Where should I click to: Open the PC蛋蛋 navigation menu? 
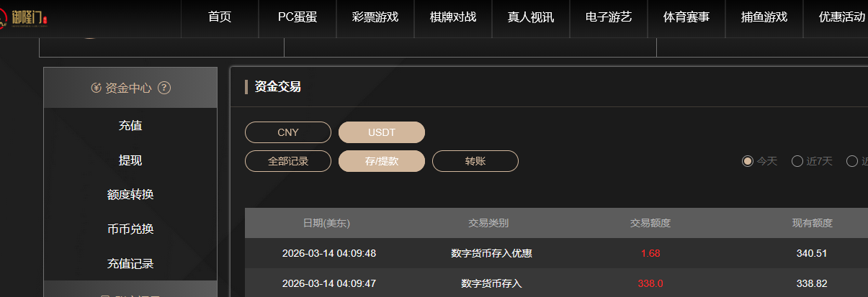click(297, 17)
